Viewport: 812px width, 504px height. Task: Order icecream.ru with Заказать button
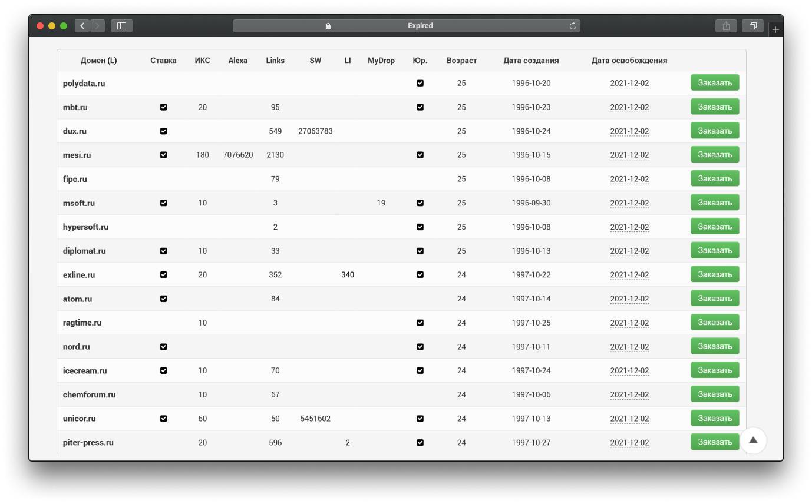[x=715, y=370]
